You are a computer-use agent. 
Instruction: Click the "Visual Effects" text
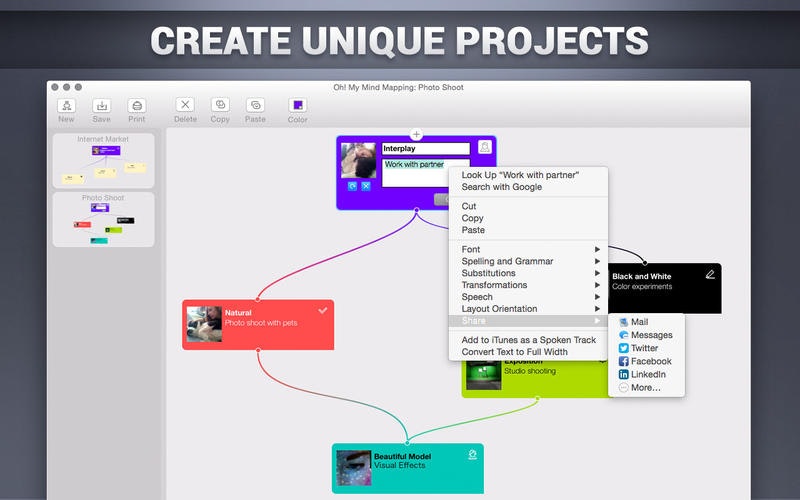[399, 465]
